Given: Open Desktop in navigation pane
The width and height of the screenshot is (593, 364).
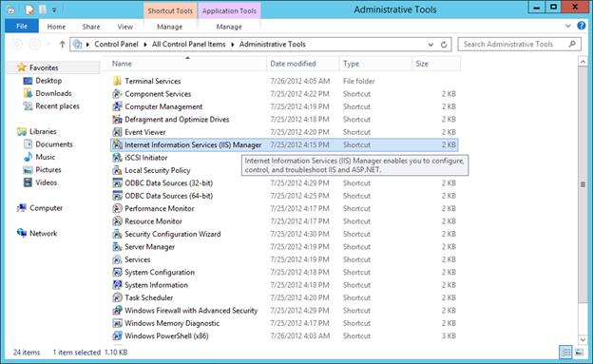Looking at the screenshot, I should pyautogui.click(x=48, y=81).
